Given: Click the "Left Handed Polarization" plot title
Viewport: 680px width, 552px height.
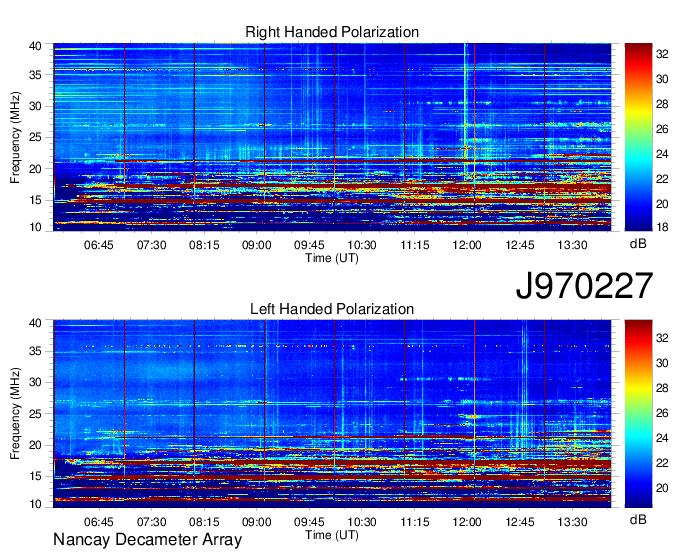Looking at the screenshot, I should pyautogui.click(x=332, y=309).
